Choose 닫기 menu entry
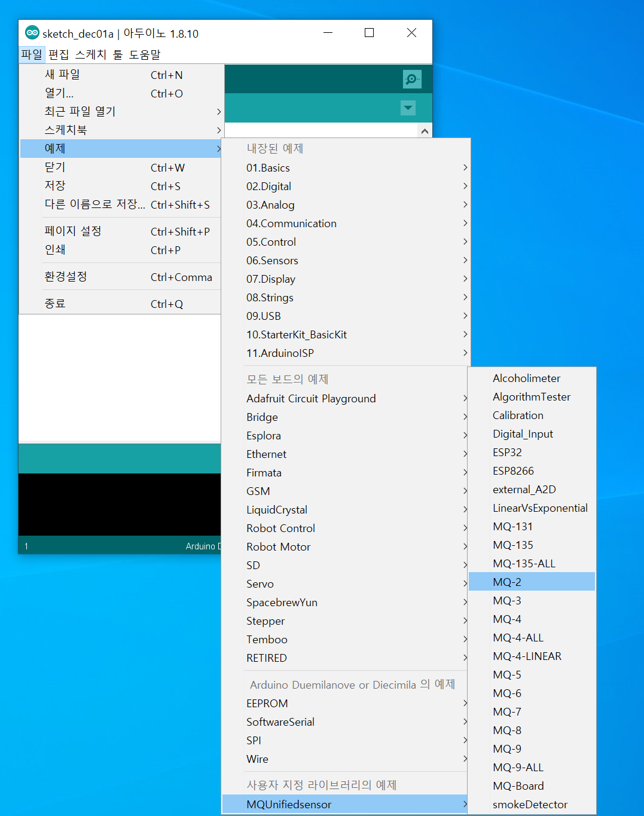The height and width of the screenshot is (816, 644). click(x=121, y=167)
